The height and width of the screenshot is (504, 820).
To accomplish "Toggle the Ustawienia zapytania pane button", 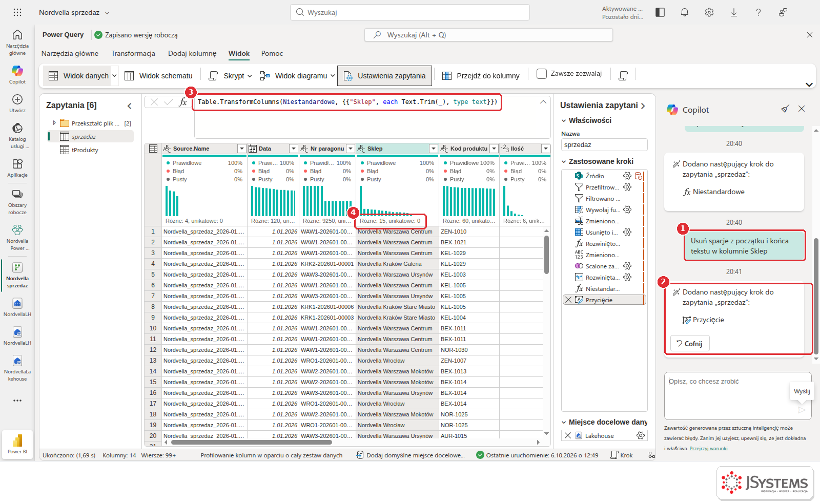I will 385,76.
